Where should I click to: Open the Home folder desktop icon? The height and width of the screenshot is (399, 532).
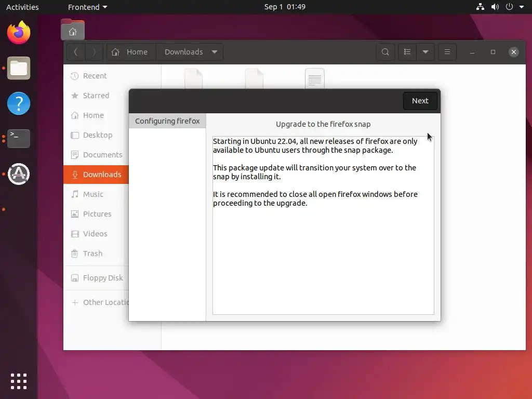click(x=73, y=30)
